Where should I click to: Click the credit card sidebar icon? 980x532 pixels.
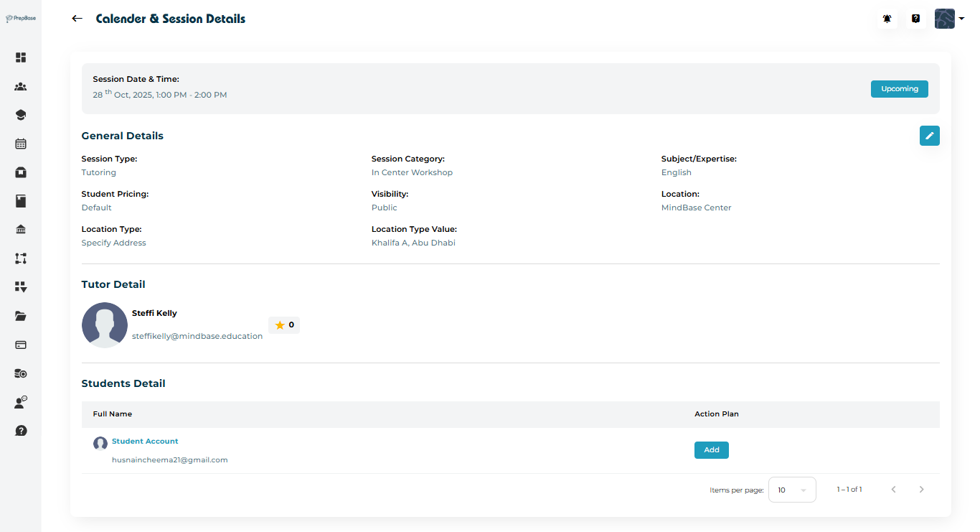pyautogui.click(x=21, y=345)
